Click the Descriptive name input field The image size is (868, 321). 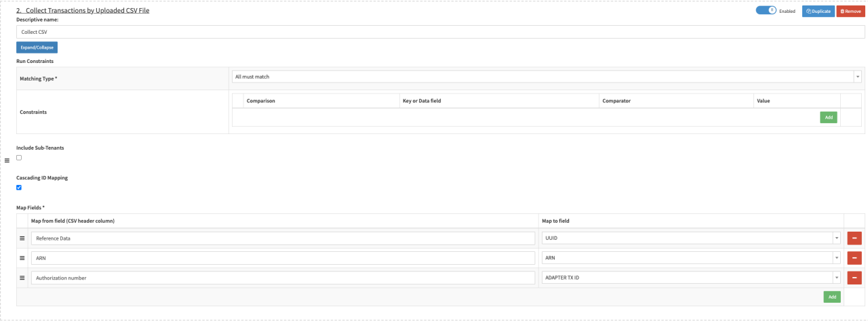tap(440, 32)
